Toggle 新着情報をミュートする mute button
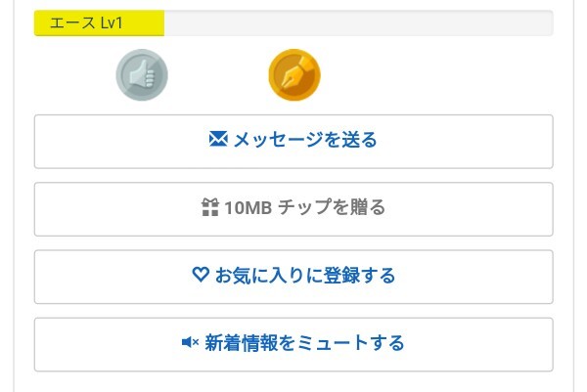The width and height of the screenshot is (587, 392). tap(293, 344)
